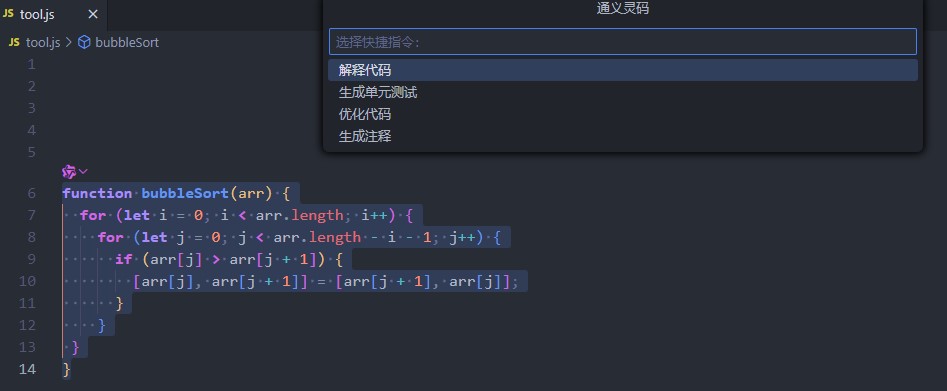Select the 优化代码 quick command
Viewport: 947px width, 391px height.
point(623,114)
